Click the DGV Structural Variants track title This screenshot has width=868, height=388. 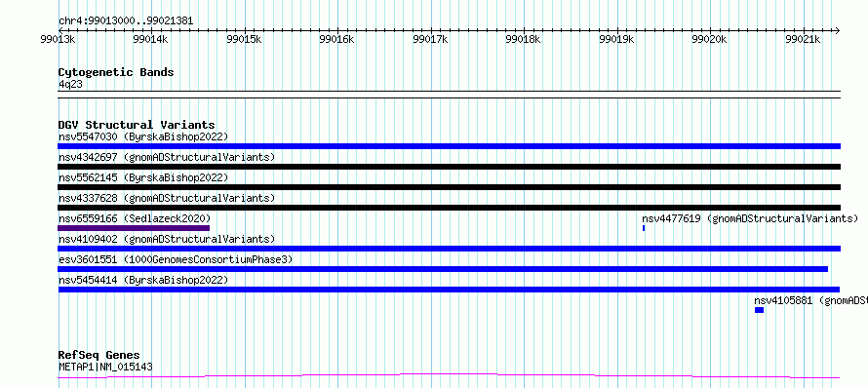click(x=137, y=125)
